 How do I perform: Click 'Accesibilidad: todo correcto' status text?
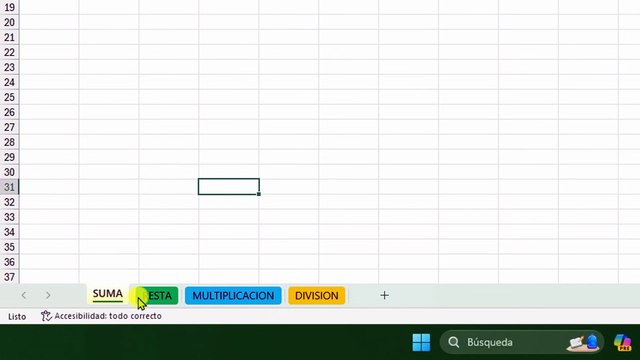point(108,316)
